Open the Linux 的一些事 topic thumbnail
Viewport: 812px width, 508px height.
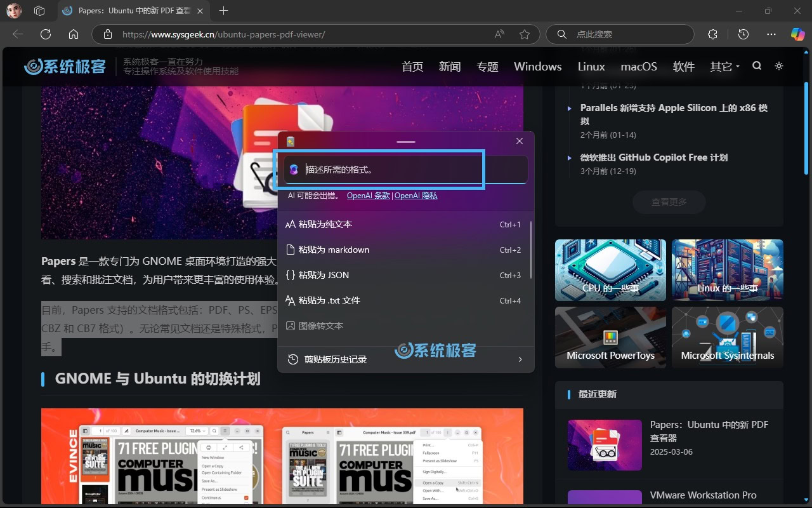pos(728,270)
